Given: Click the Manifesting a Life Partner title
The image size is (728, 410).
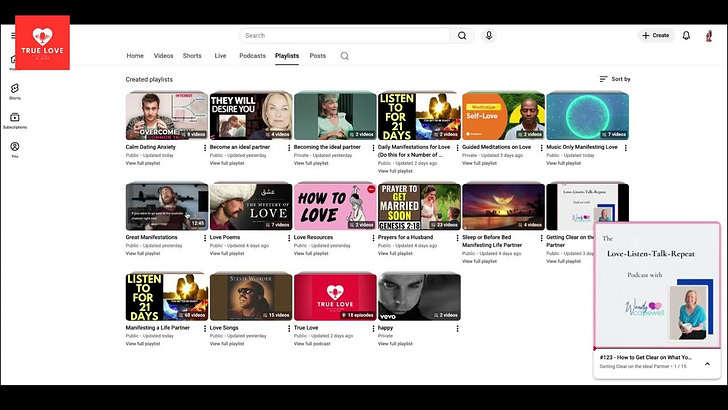Looking at the screenshot, I should pos(157,327).
